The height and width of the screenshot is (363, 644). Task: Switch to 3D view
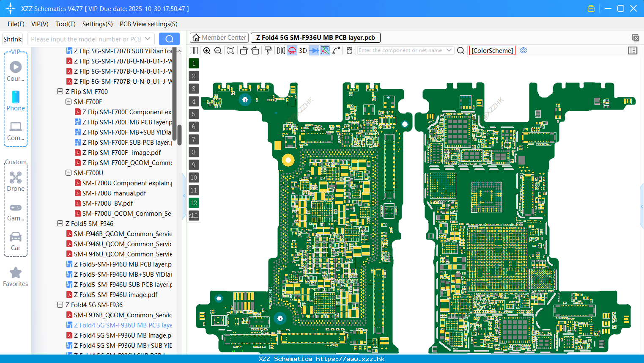tap(303, 50)
